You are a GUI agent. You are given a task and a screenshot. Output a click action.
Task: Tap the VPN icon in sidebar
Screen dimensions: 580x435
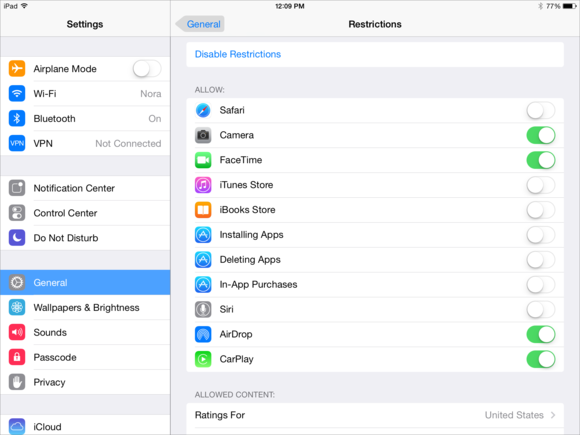[x=17, y=143]
